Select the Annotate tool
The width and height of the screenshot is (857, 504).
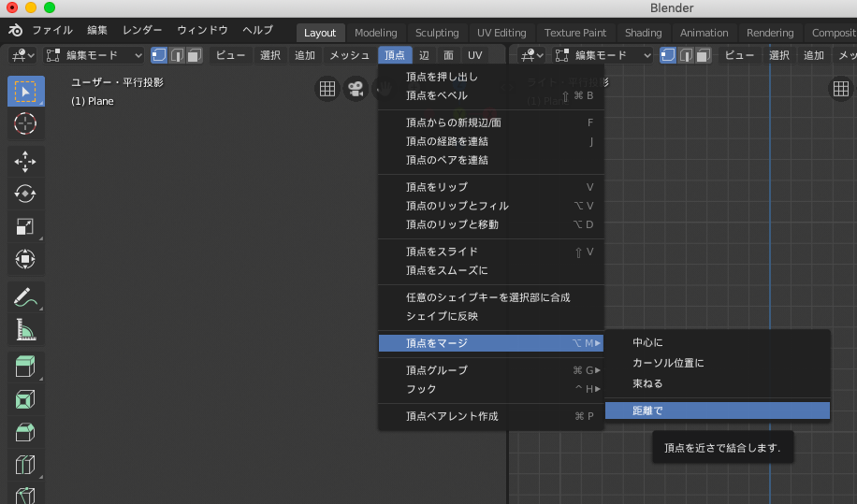pos(25,297)
